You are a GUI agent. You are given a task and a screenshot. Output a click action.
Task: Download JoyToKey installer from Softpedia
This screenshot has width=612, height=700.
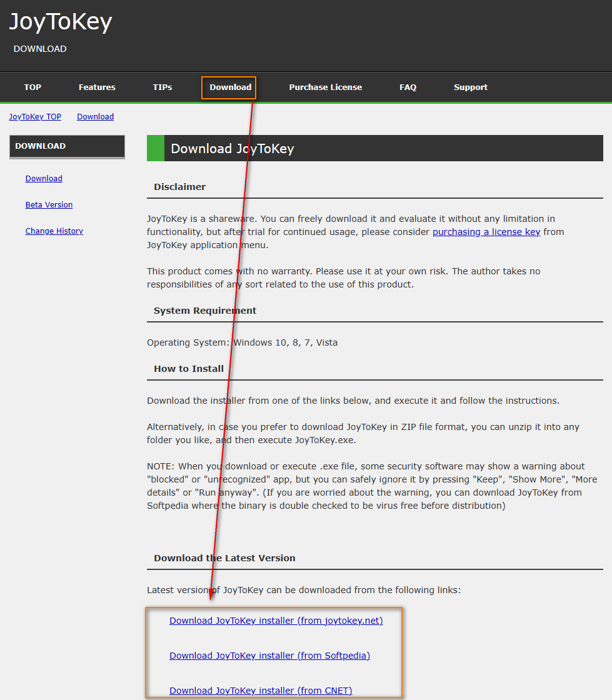click(x=269, y=656)
